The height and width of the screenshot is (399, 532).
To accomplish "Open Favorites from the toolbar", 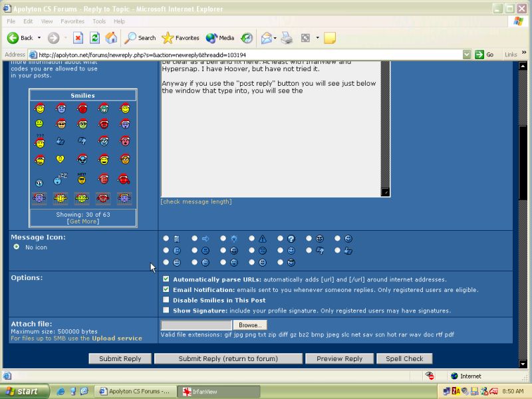I will tap(181, 38).
